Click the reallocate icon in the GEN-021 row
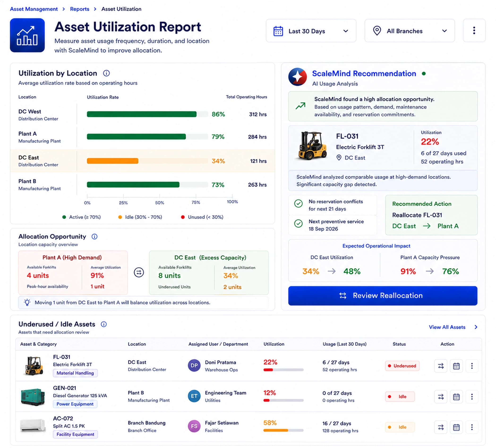 pos(441,397)
